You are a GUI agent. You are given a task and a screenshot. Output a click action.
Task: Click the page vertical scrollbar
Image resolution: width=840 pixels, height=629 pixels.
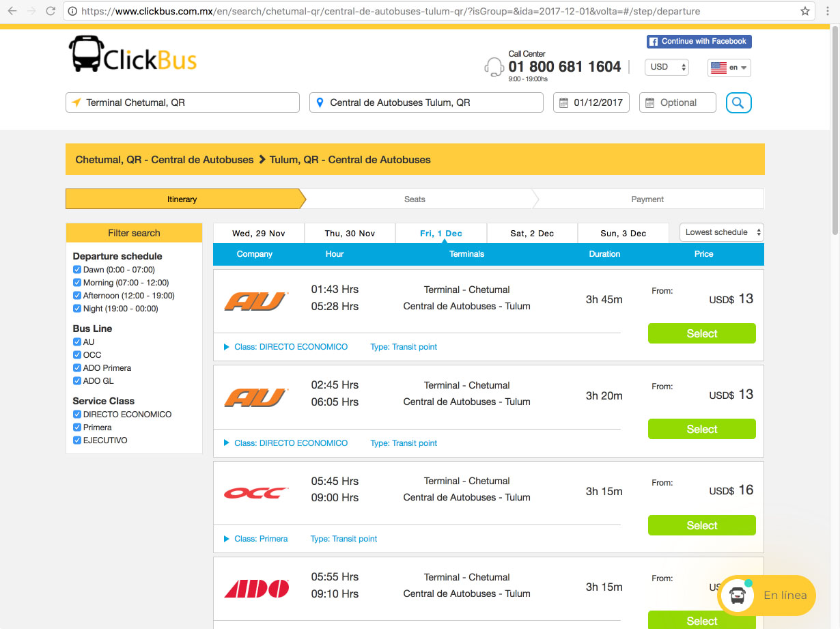(835, 129)
